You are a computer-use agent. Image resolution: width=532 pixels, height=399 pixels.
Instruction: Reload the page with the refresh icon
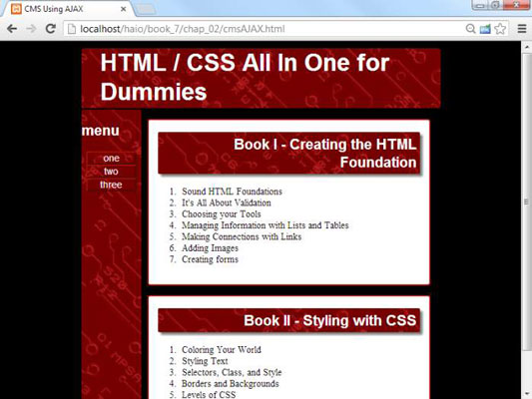(x=51, y=29)
